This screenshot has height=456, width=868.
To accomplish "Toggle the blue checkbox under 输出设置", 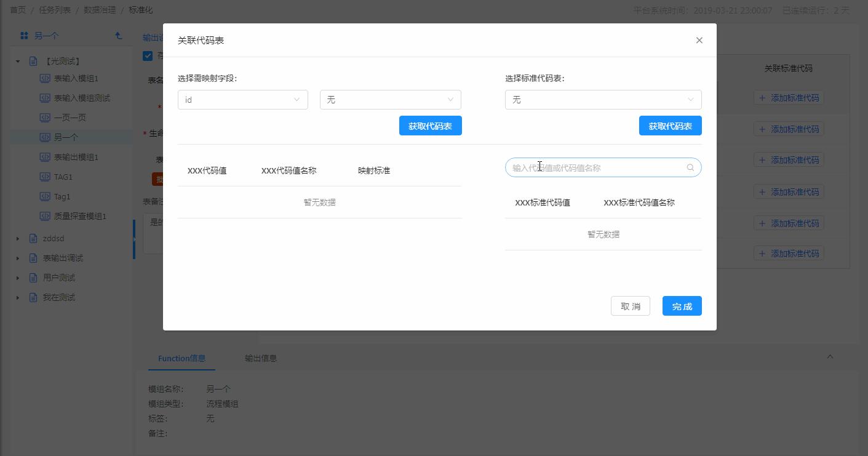I will point(148,56).
